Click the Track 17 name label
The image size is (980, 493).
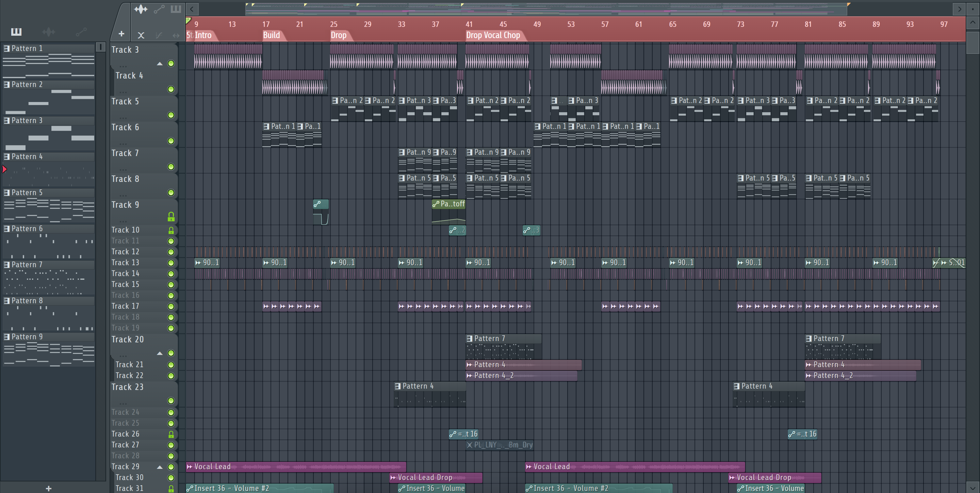(x=126, y=306)
